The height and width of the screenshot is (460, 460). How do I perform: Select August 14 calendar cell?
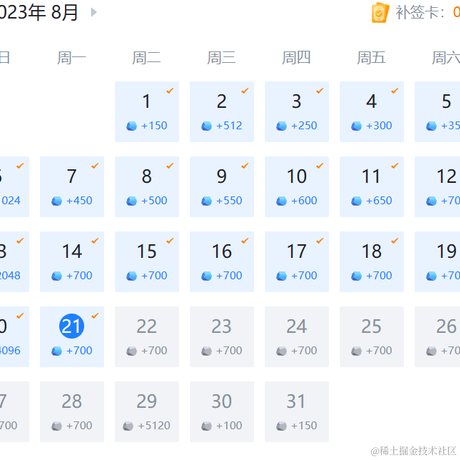(x=72, y=262)
